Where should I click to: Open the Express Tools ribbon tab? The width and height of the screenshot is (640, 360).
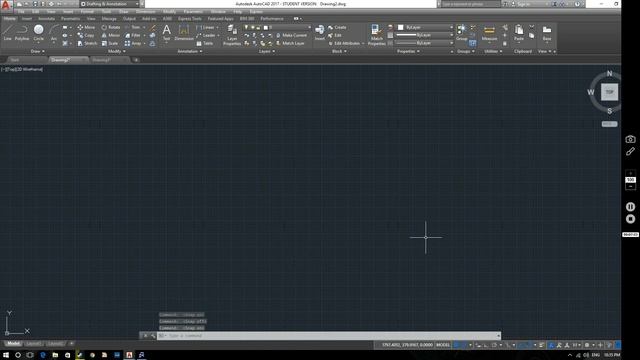coord(189,18)
